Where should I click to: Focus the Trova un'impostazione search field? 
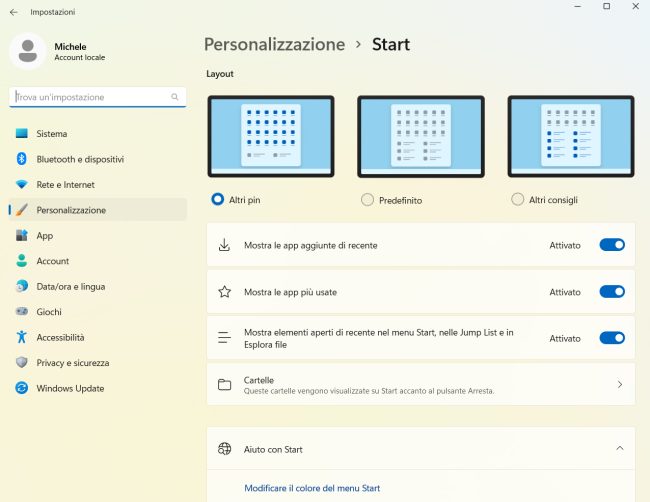click(x=97, y=97)
